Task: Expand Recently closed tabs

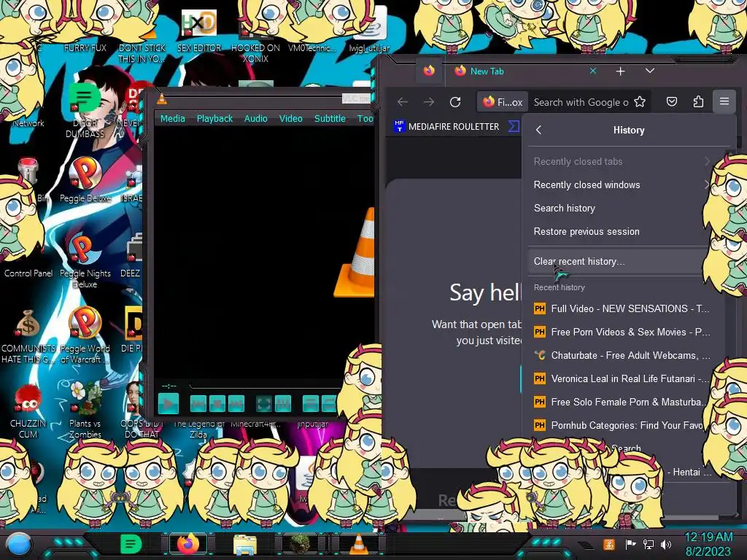Action: [622, 161]
